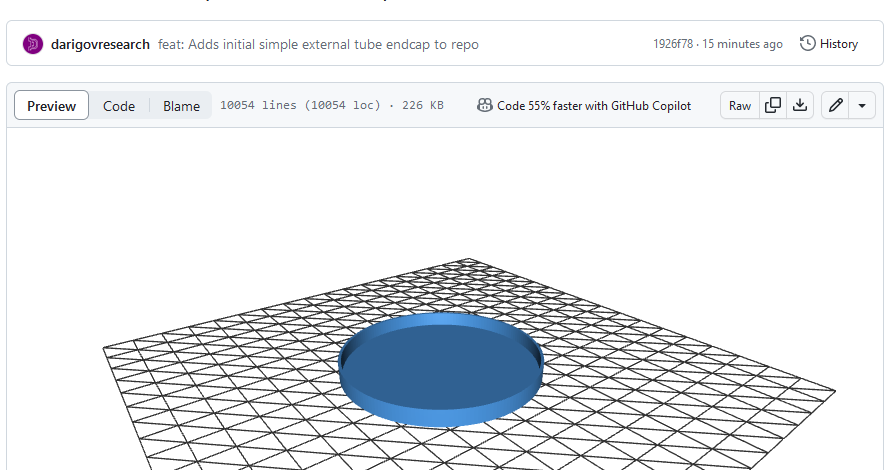Switch to the Preview tab
Screen dimensions: 895x470
(51, 106)
